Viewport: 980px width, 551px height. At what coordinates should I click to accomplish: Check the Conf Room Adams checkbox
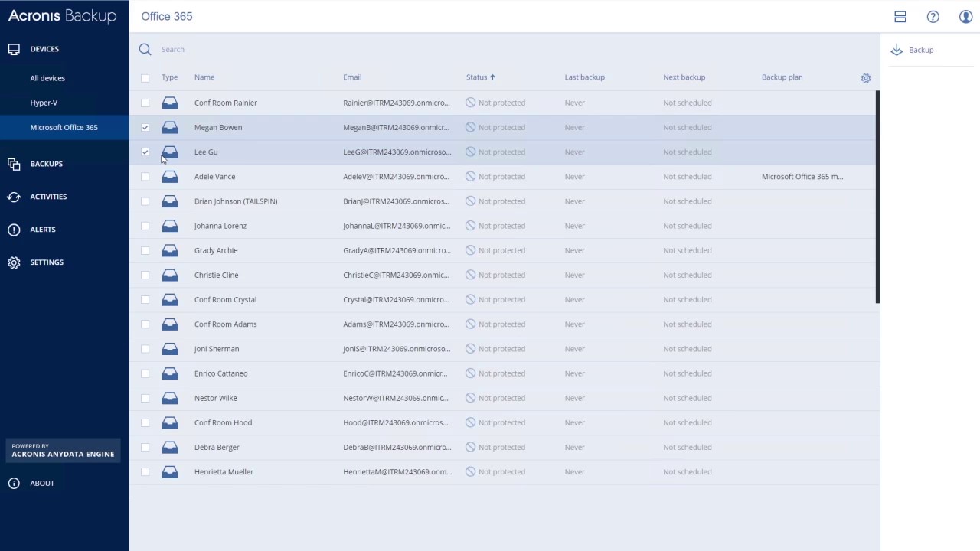(x=145, y=324)
